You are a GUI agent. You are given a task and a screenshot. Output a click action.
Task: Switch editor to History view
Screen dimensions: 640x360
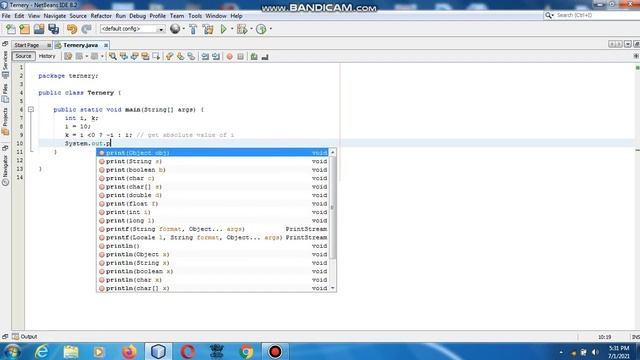tap(47, 56)
